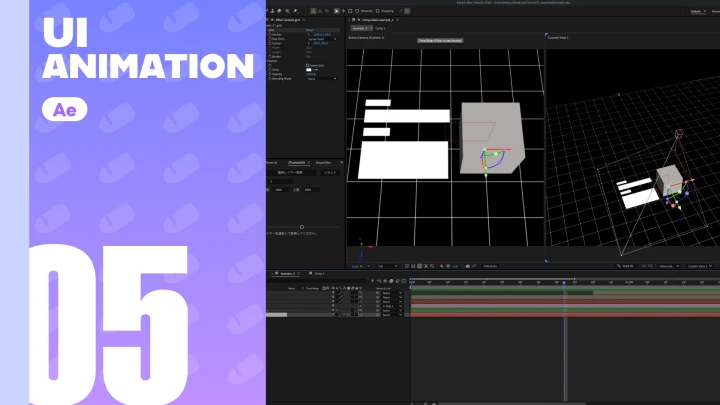Open the Default workspace
This screenshot has height=405, width=720.
(x=696, y=11)
